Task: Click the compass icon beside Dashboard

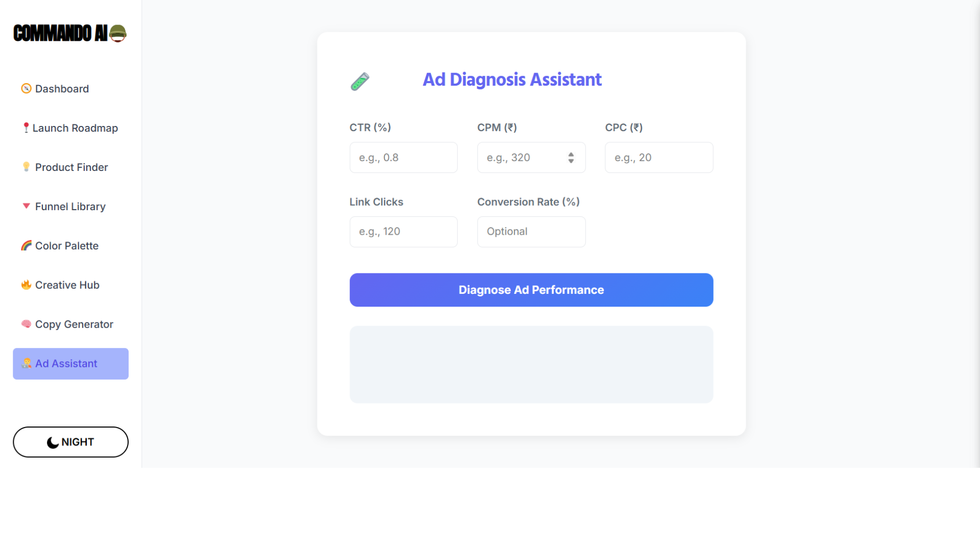Action: tap(26, 89)
